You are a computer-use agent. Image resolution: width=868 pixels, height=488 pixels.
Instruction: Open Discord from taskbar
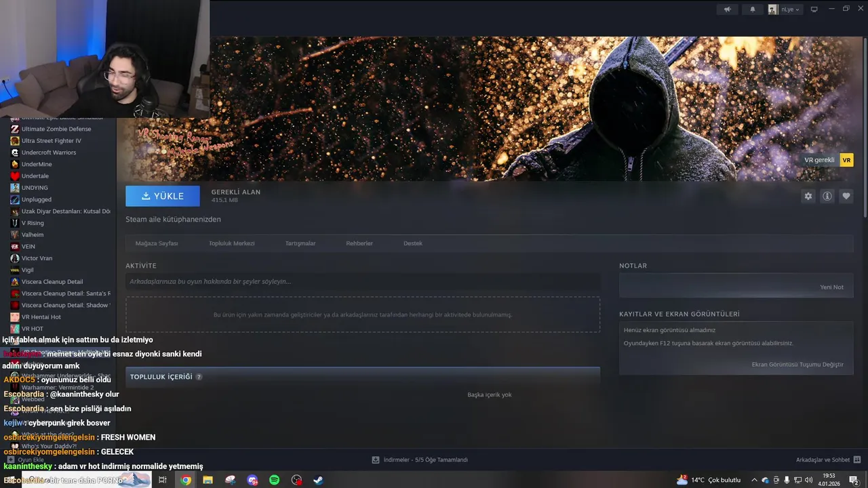[x=252, y=480]
